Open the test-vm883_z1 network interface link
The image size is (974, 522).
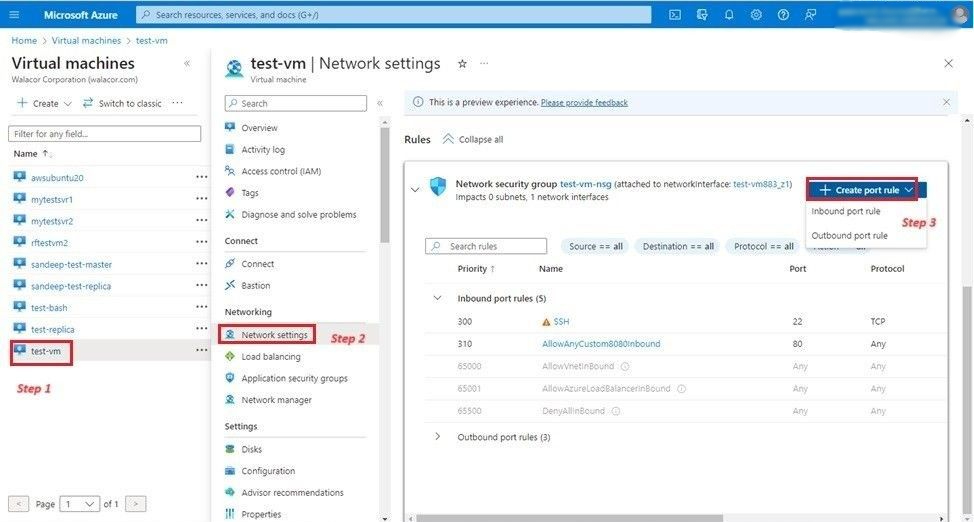tap(762, 185)
